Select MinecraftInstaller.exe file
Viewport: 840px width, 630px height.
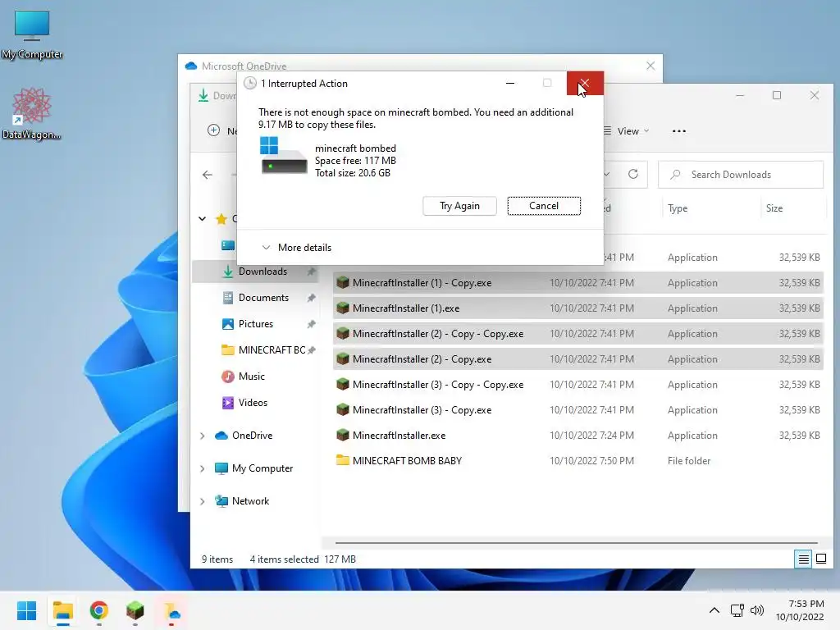577,436
